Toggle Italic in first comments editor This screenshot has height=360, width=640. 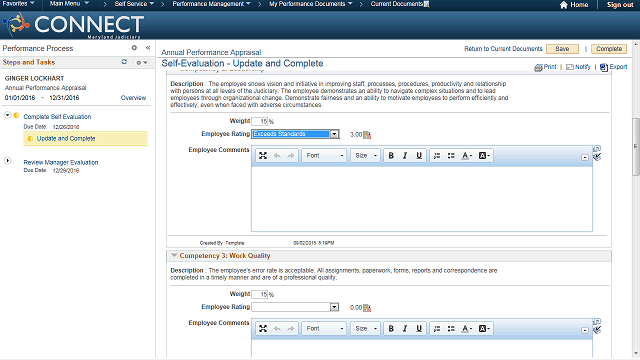[405, 156]
